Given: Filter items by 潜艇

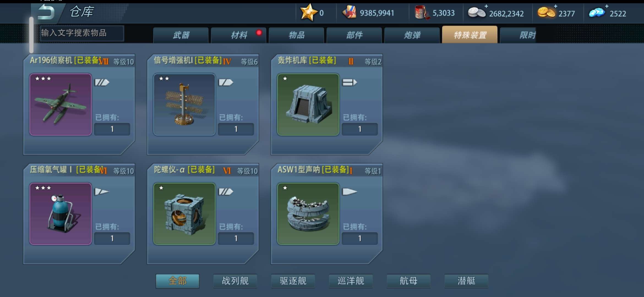Looking at the screenshot, I should 466,281.
